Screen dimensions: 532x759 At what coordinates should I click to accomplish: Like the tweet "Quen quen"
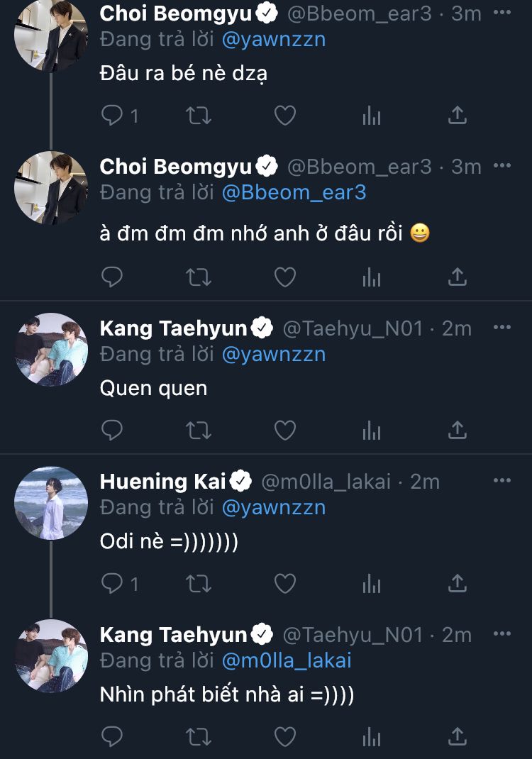point(284,430)
